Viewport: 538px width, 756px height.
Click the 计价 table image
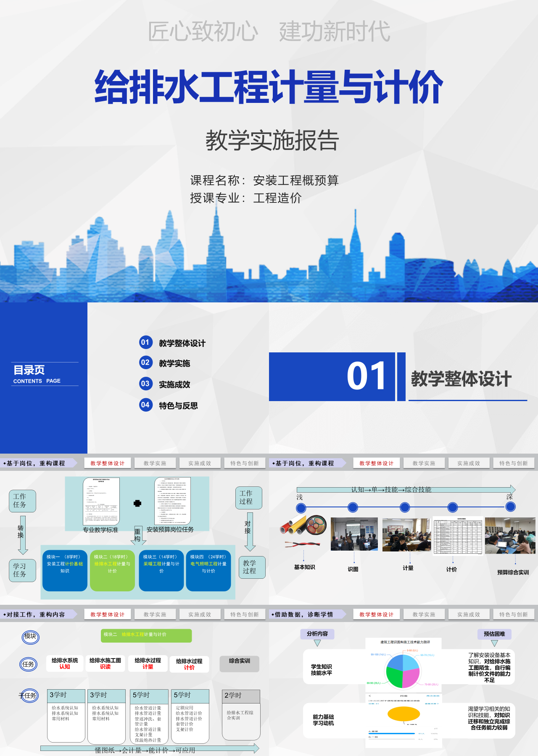[x=458, y=536]
